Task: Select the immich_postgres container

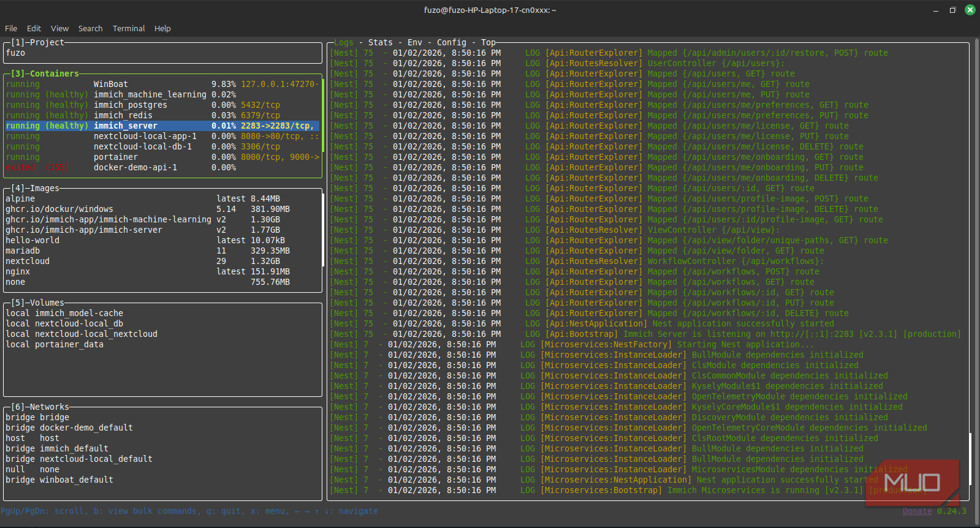Action: point(162,105)
